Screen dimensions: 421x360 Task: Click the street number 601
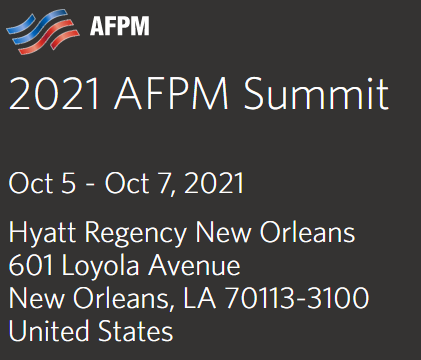pos(31,265)
